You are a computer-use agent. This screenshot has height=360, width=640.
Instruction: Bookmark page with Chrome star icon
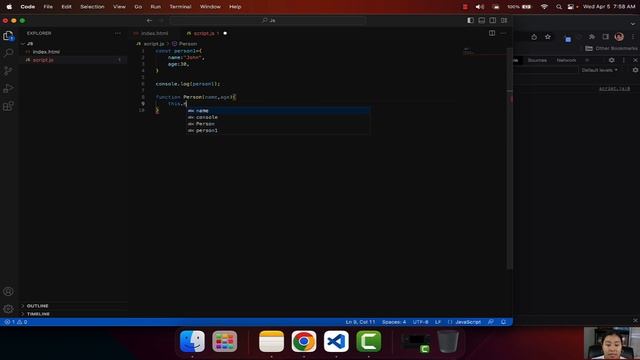[x=548, y=37]
